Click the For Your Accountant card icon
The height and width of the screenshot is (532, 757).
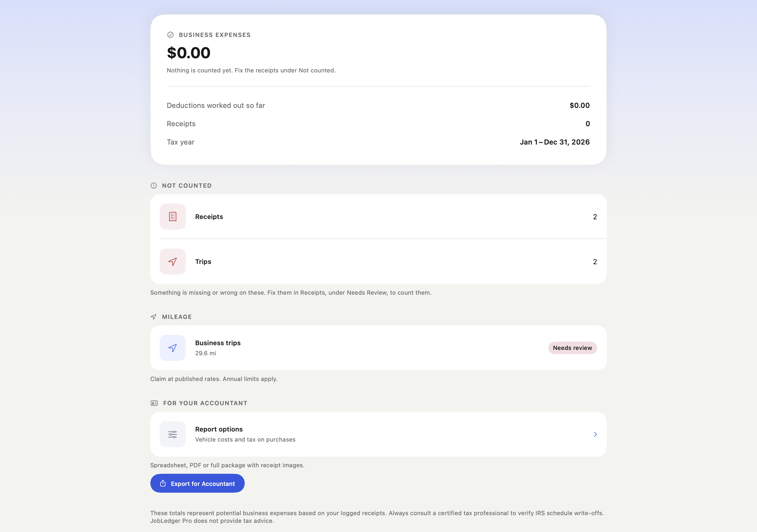point(154,403)
